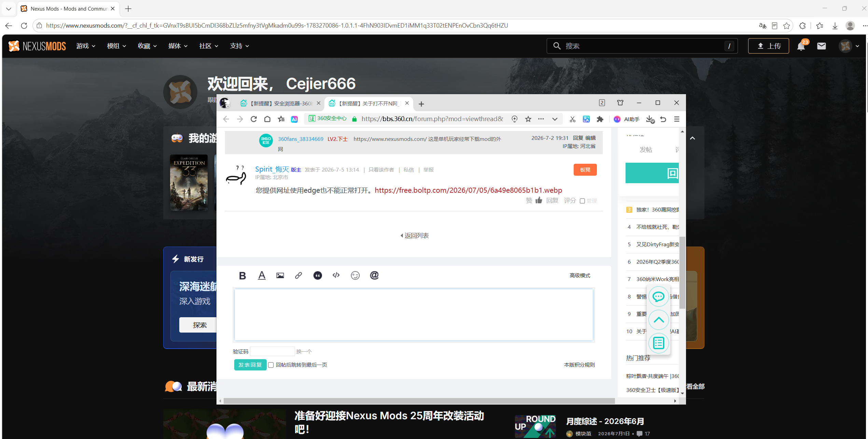
Task: Click the scissors screenshot icon in 360 browser toolbar
Action: 573,119
